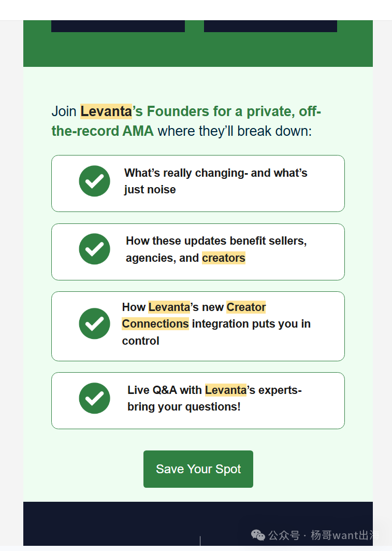Click the "the-record AMA" green text
This screenshot has height=551, width=392.
click(103, 131)
